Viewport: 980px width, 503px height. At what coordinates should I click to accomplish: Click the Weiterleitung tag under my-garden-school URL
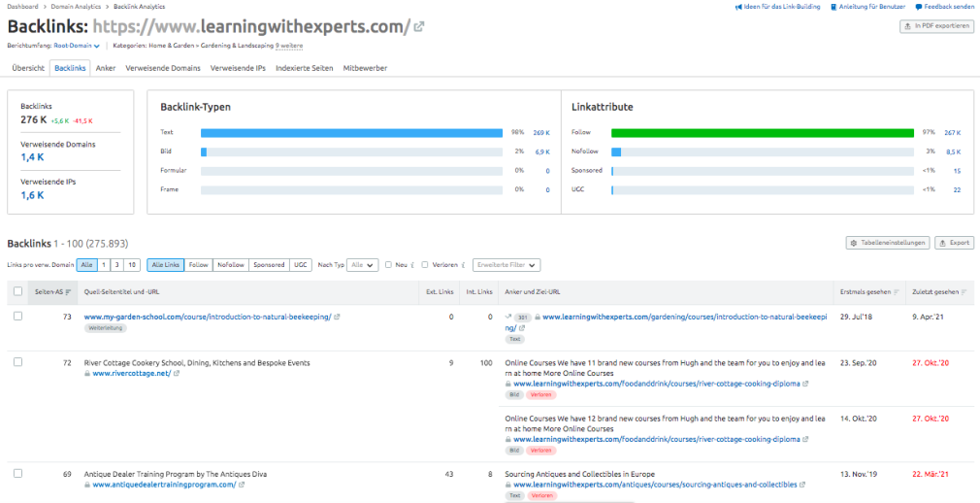[x=105, y=328]
